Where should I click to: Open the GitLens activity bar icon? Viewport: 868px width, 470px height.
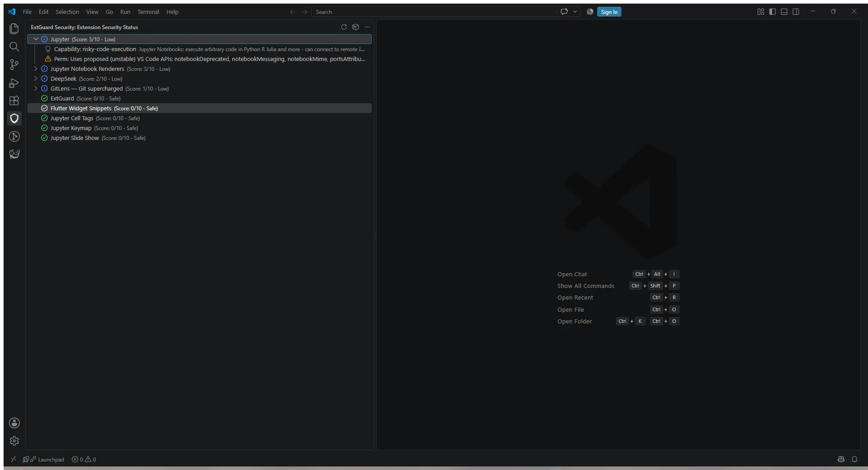pos(14,136)
